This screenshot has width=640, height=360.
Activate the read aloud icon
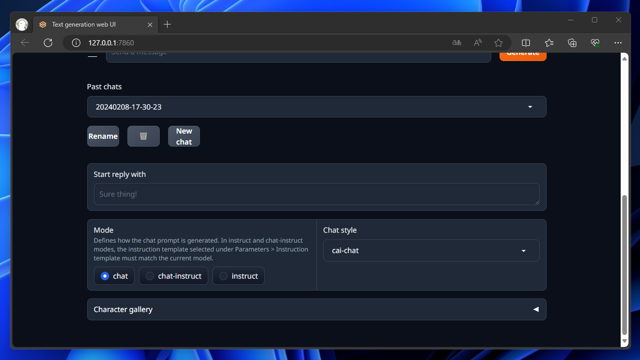(478, 43)
